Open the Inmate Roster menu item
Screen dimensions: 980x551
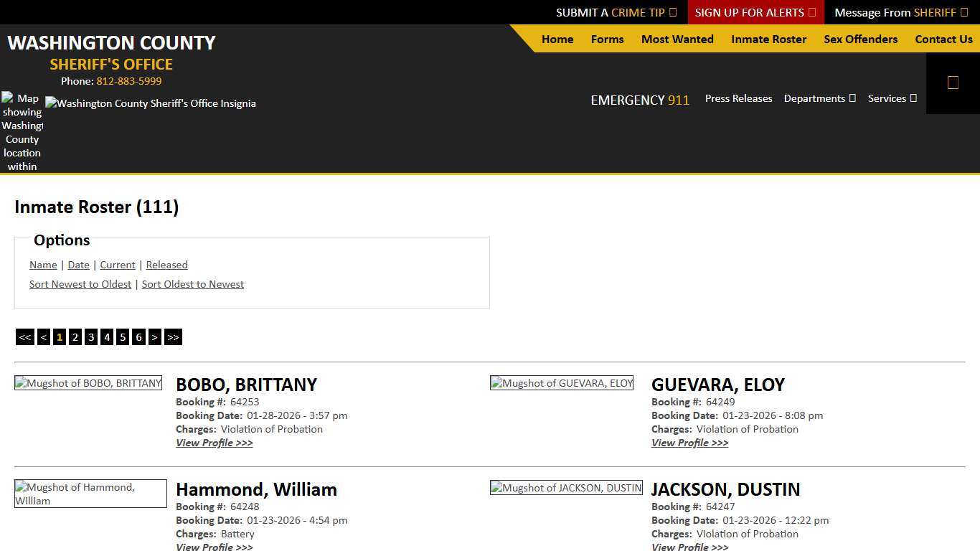[x=768, y=39]
